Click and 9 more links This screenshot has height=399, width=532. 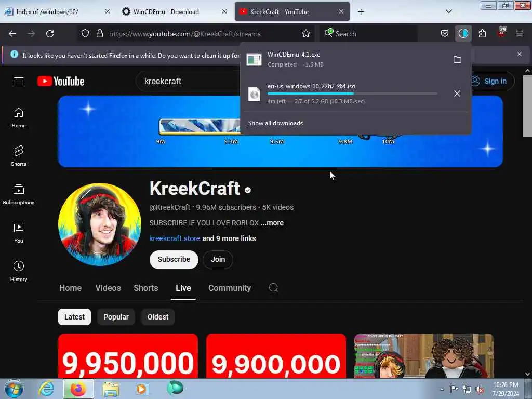click(x=229, y=238)
